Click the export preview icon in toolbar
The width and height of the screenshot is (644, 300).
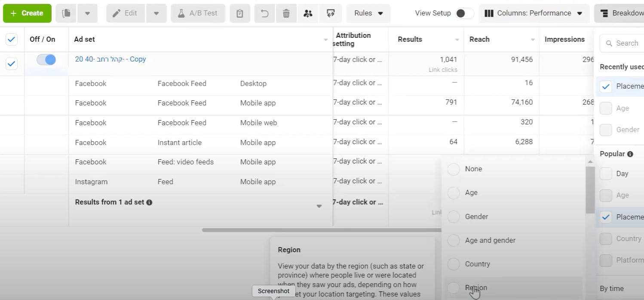(x=331, y=13)
